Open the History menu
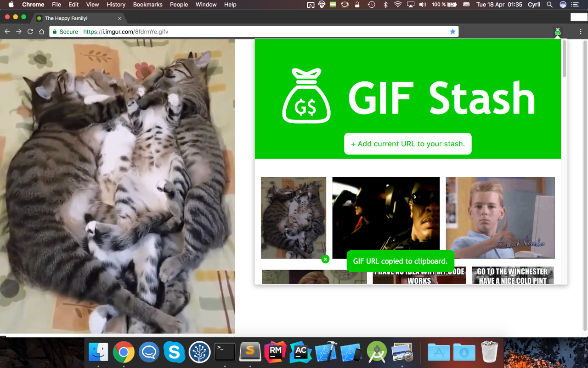This screenshot has width=588, height=368. (x=116, y=5)
